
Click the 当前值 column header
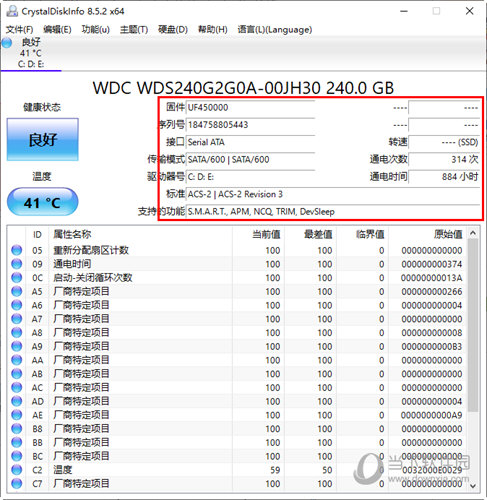[x=258, y=235]
